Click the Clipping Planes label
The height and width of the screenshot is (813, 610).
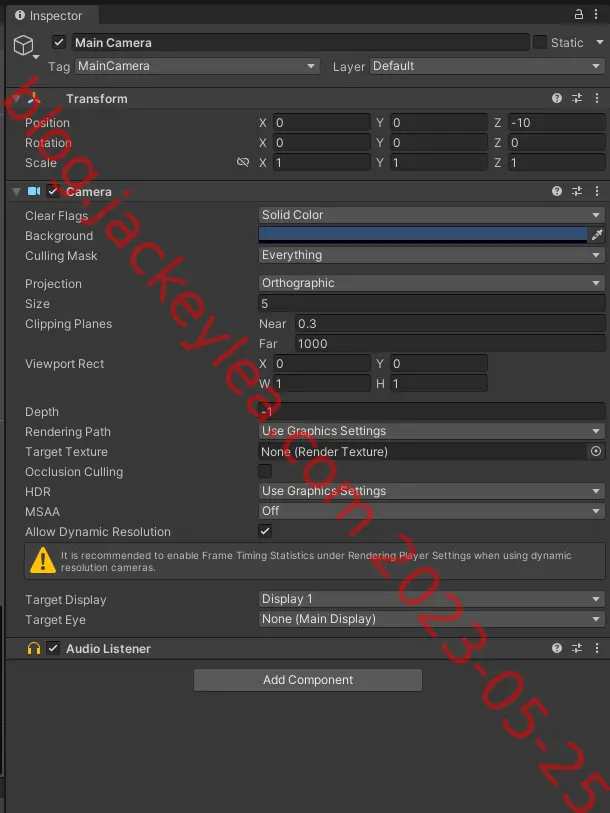(68, 324)
